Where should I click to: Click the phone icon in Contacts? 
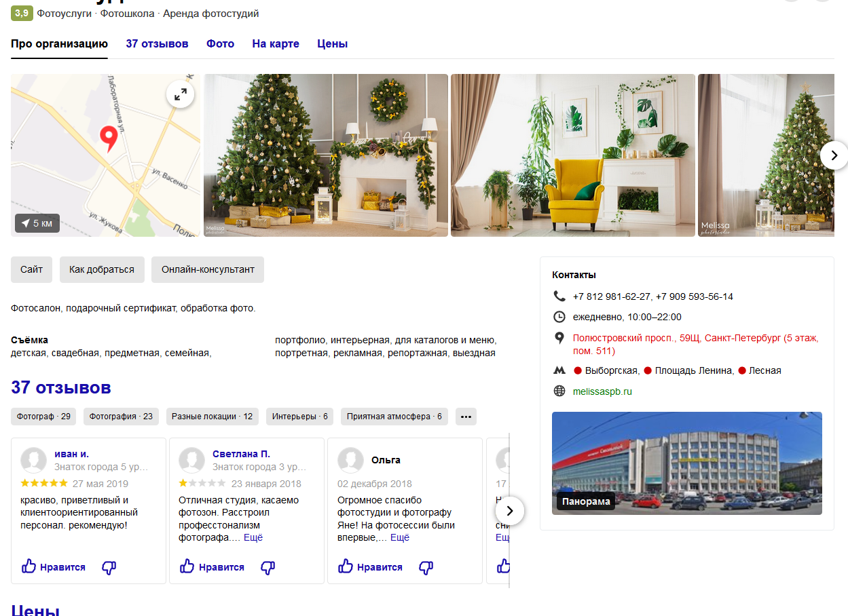click(559, 296)
